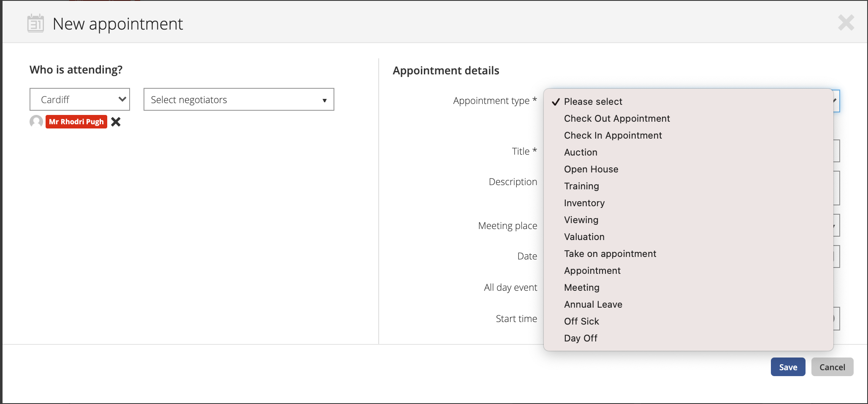Click Mr Rhodri Pugh's avatar icon
The height and width of the screenshot is (404, 868).
coord(36,121)
